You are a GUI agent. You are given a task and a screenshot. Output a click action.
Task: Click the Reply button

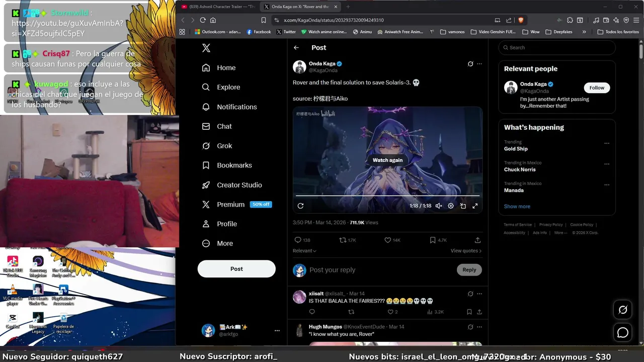point(469,270)
